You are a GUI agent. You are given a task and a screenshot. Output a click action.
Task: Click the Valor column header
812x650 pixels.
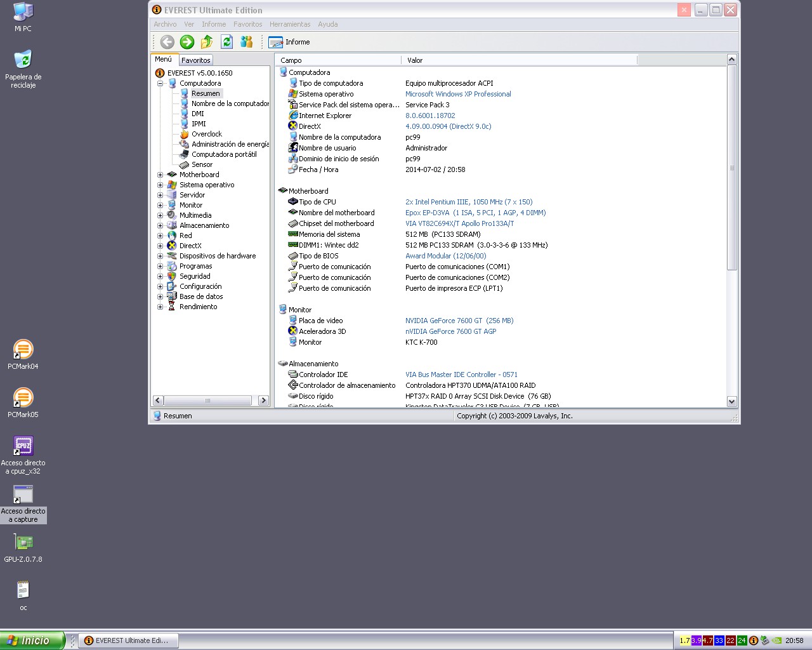tap(519, 60)
